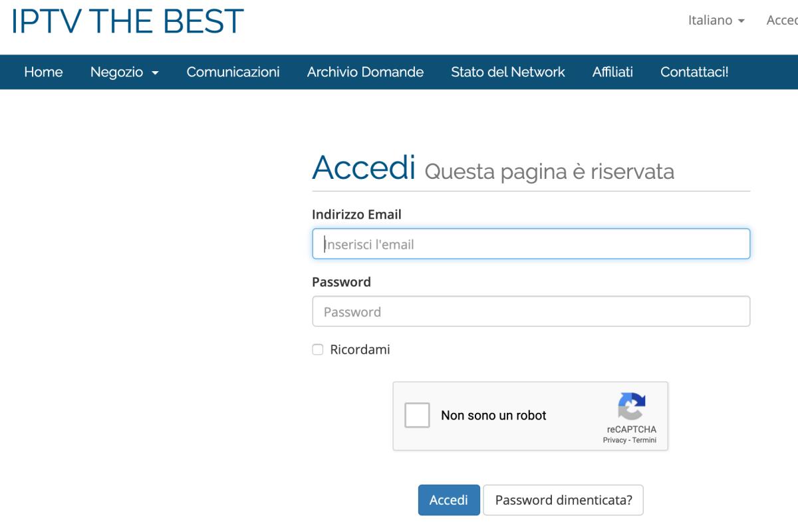Open the Affiliati section

pyautogui.click(x=612, y=72)
